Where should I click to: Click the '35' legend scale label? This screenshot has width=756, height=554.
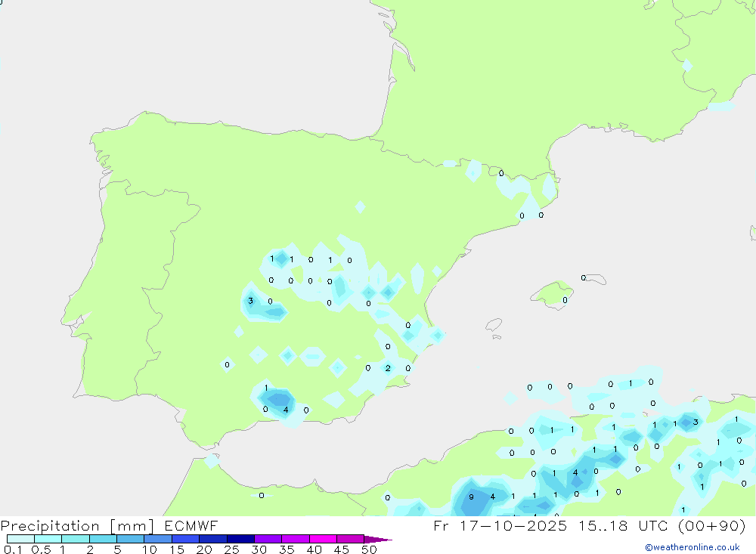click(287, 549)
